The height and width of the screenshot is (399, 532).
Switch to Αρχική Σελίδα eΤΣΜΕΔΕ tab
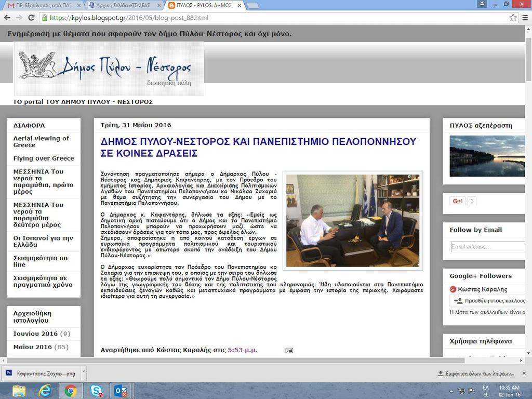point(123,5)
